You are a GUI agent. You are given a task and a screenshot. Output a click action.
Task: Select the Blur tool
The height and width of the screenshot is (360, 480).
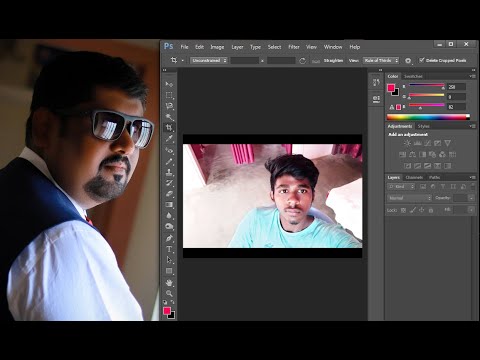(169, 216)
